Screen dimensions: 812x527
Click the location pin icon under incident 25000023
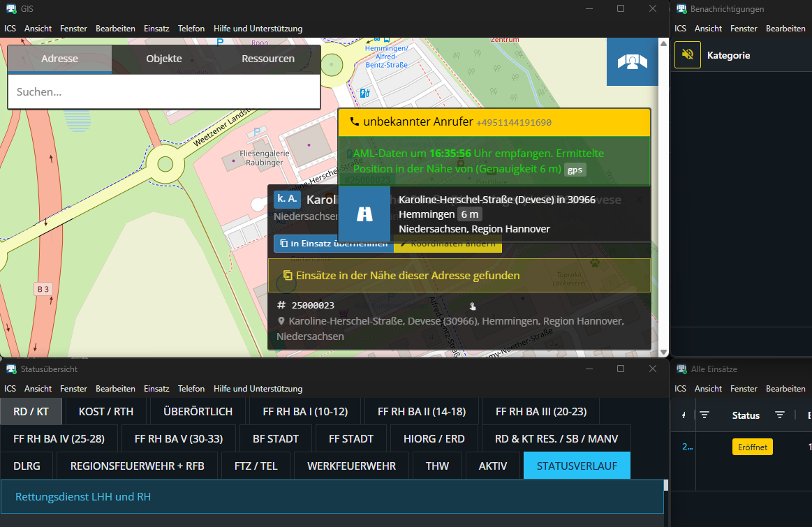click(x=281, y=322)
